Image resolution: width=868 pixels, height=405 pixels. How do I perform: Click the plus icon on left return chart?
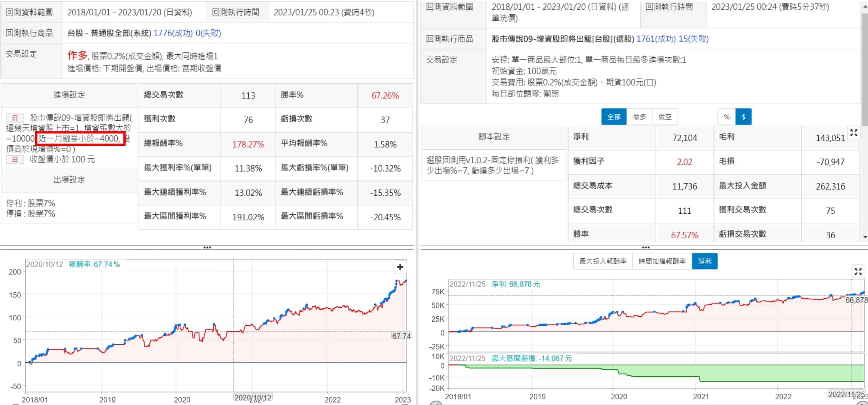[400, 267]
